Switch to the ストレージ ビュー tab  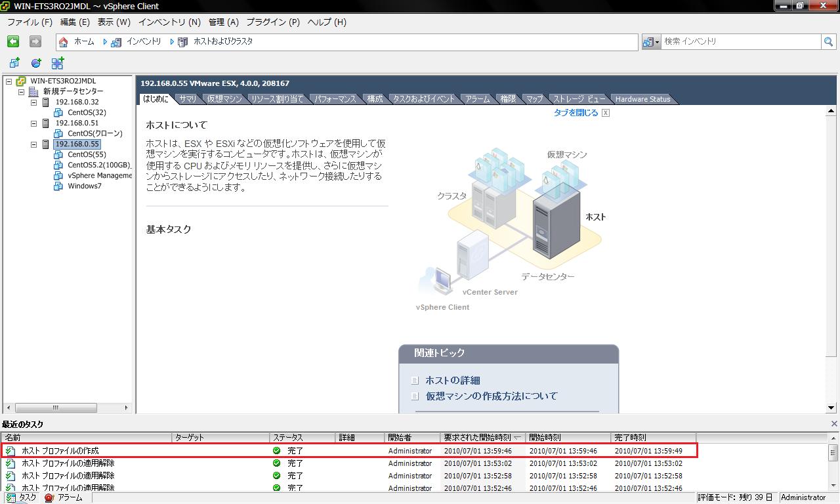coord(578,99)
